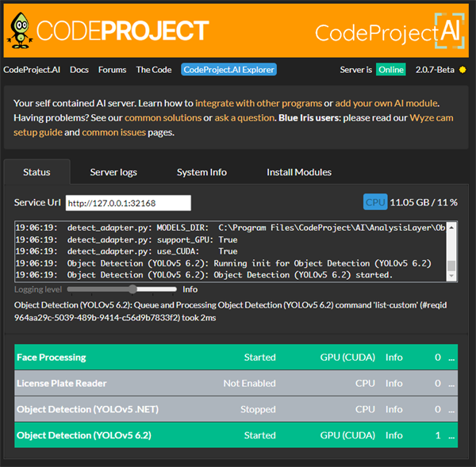Open the 'common issues' link
The image size is (476, 467).
(x=113, y=132)
